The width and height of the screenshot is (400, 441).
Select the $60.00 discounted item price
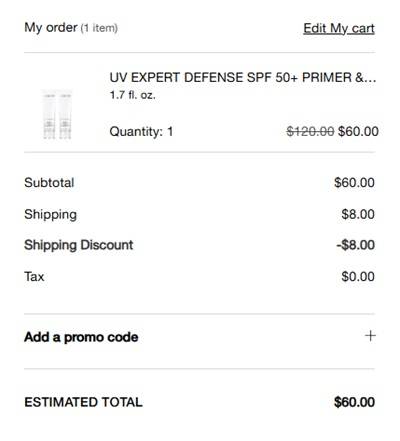[x=358, y=131]
